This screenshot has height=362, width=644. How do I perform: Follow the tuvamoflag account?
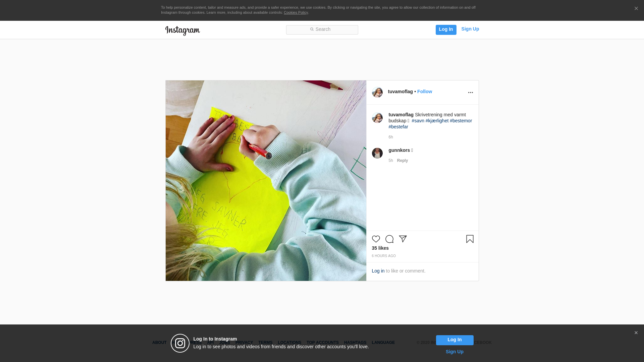coord(424,92)
